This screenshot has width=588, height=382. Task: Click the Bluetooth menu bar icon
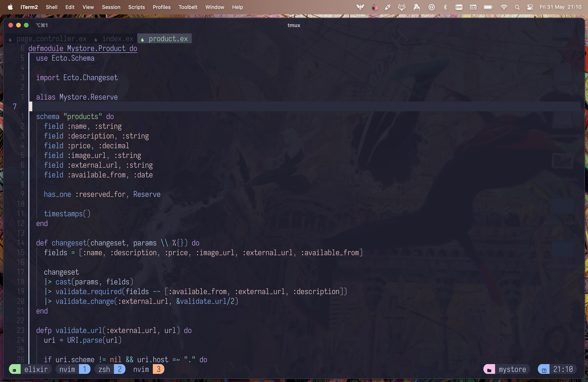click(445, 7)
